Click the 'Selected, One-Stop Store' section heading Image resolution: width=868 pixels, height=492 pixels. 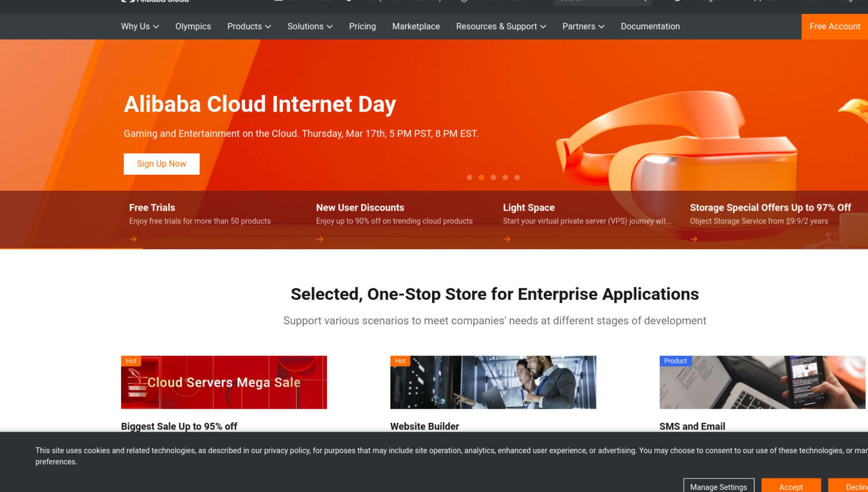(x=495, y=294)
